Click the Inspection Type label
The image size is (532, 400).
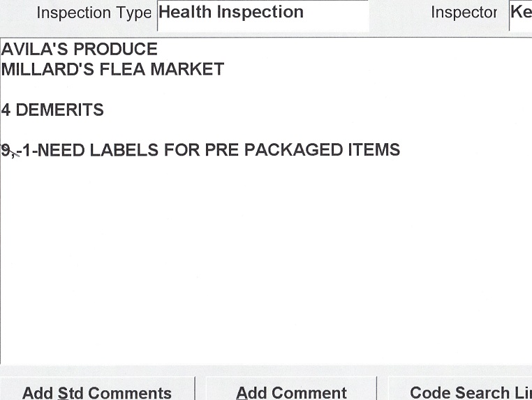94,13
